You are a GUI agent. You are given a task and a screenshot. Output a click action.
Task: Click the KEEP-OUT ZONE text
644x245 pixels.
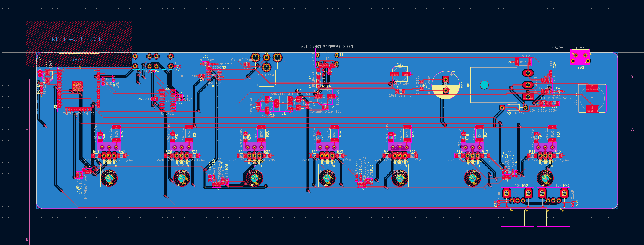pyautogui.click(x=79, y=39)
